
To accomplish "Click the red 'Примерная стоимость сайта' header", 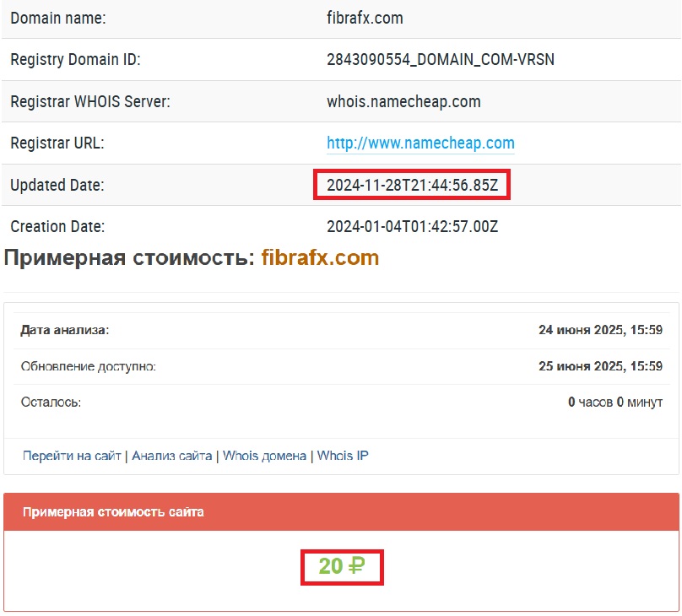I will (x=113, y=512).
